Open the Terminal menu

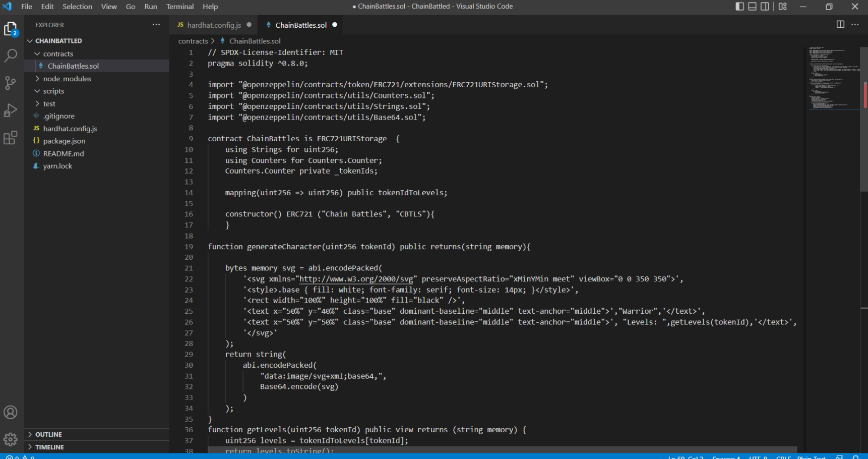pyautogui.click(x=180, y=7)
